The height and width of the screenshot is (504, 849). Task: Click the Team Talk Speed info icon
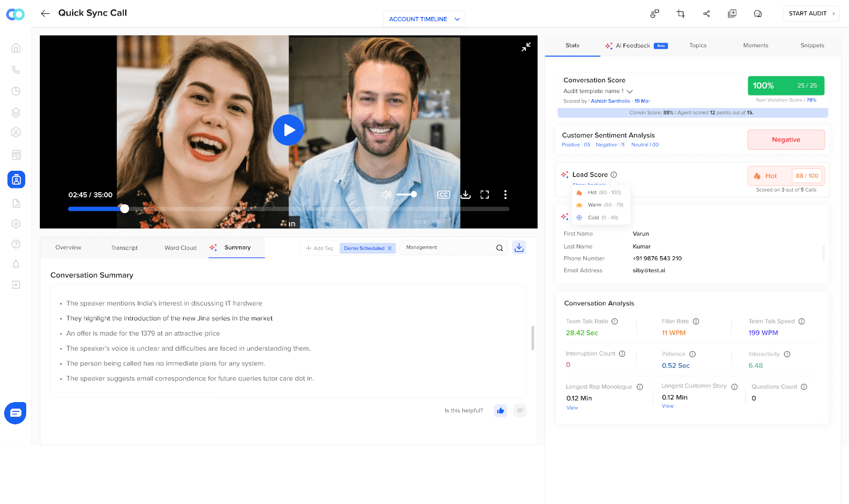coord(802,321)
